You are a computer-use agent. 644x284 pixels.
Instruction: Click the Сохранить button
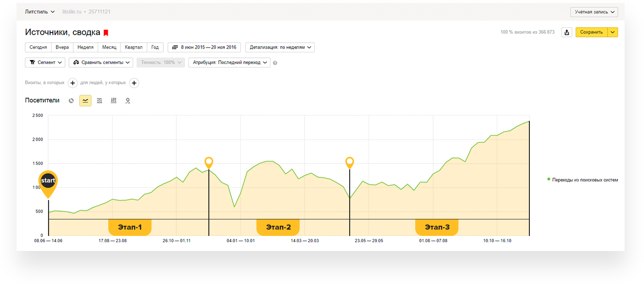(592, 32)
